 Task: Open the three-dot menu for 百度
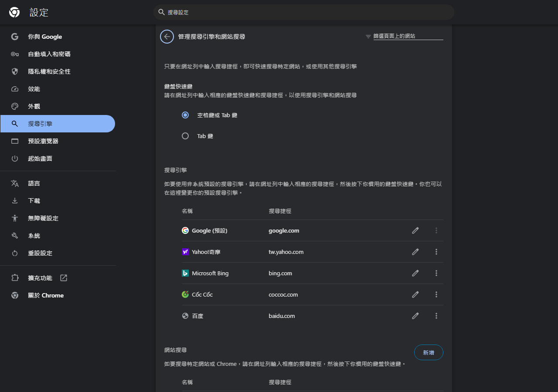point(436,316)
